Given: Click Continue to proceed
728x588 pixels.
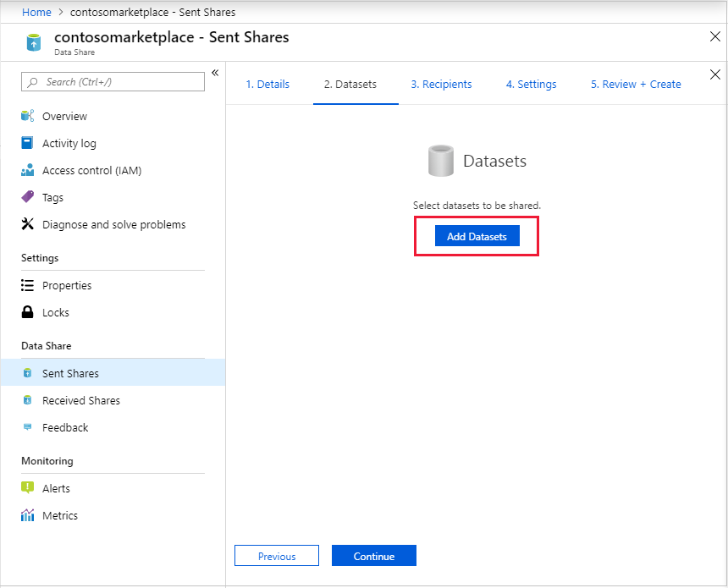Looking at the screenshot, I should tap(373, 556).
